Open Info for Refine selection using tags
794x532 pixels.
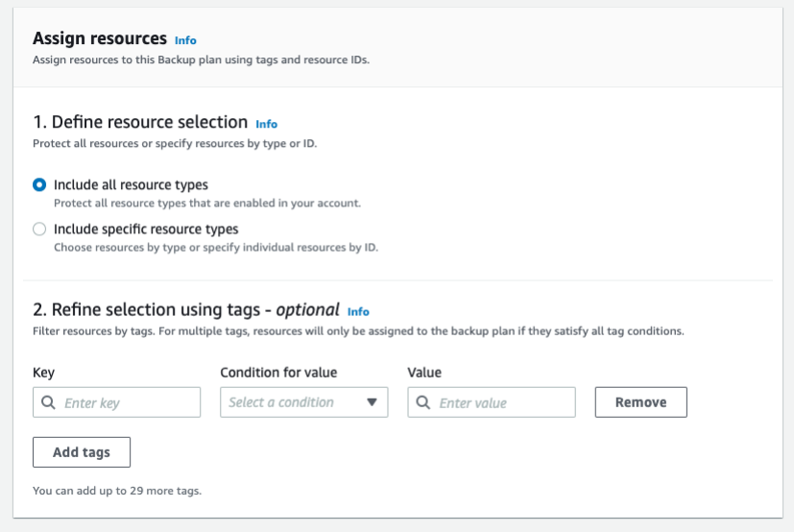(x=358, y=311)
